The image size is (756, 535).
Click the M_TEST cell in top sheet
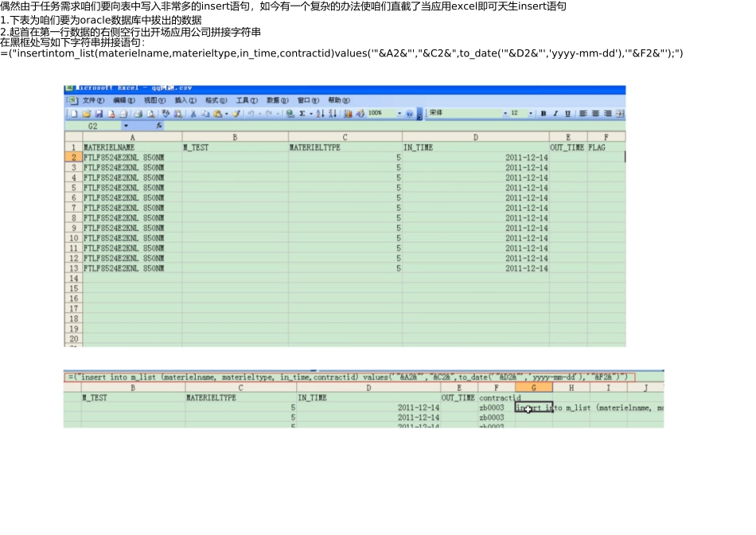tap(236, 147)
